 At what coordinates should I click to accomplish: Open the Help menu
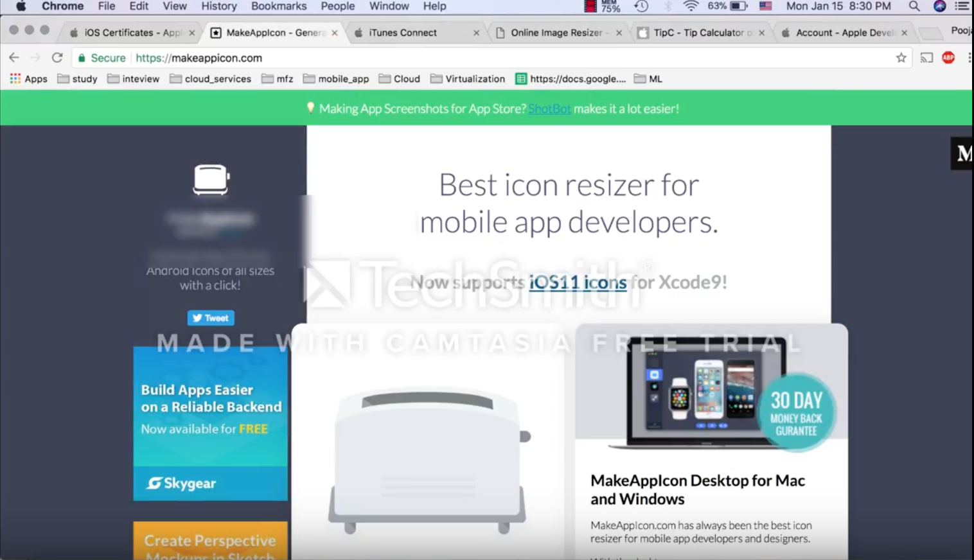tap(434, 6)
